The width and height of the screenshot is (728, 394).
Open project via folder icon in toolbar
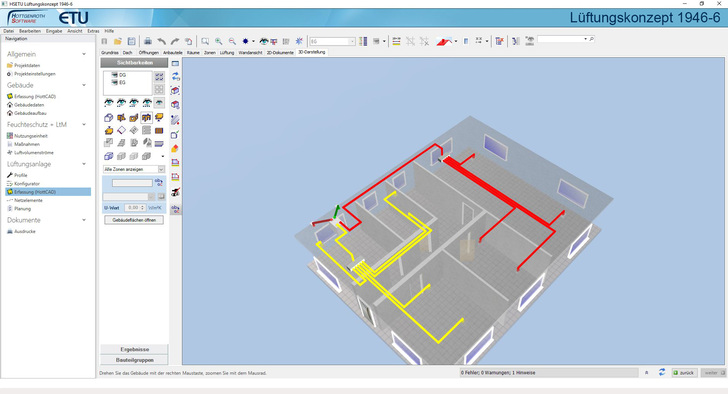point(118,41)
